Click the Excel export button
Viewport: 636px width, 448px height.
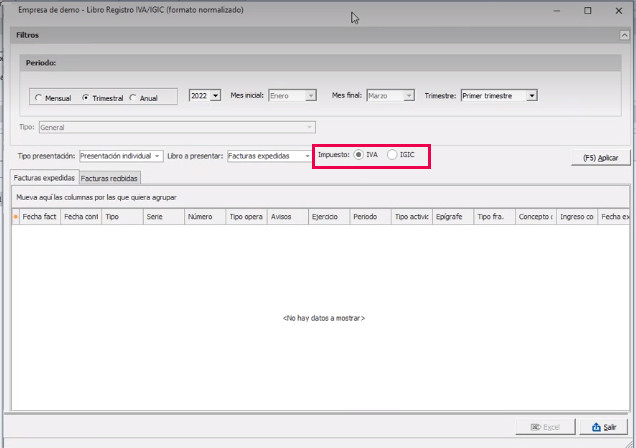click(545, 427)
